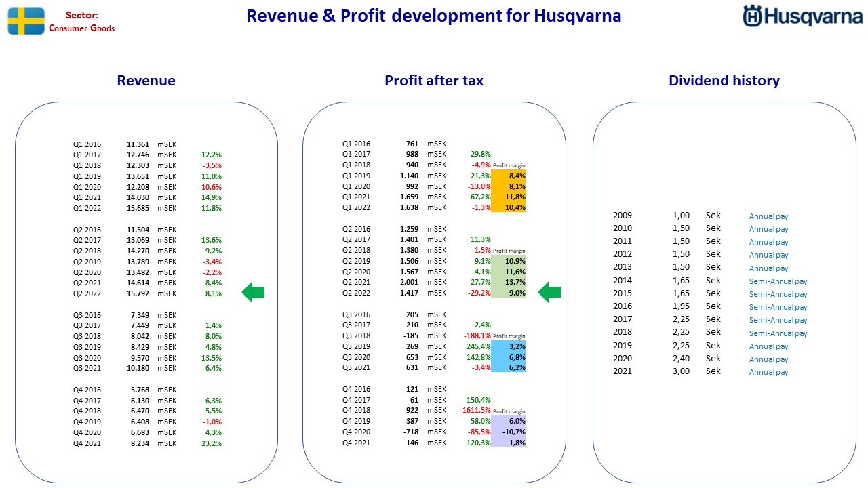Click the 'Sector: Consumer Goods' label

tap(82, 22)
